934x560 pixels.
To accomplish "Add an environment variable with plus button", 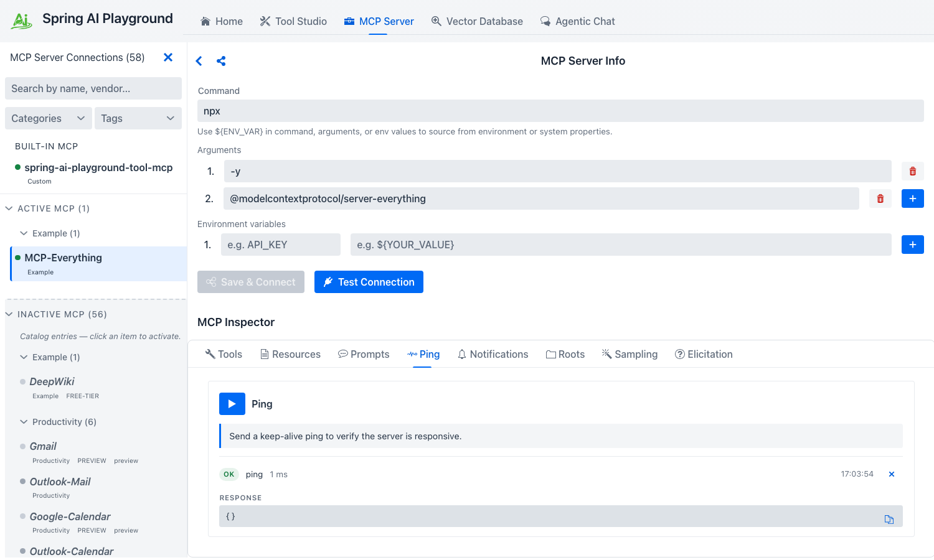I will pos(913,245).
